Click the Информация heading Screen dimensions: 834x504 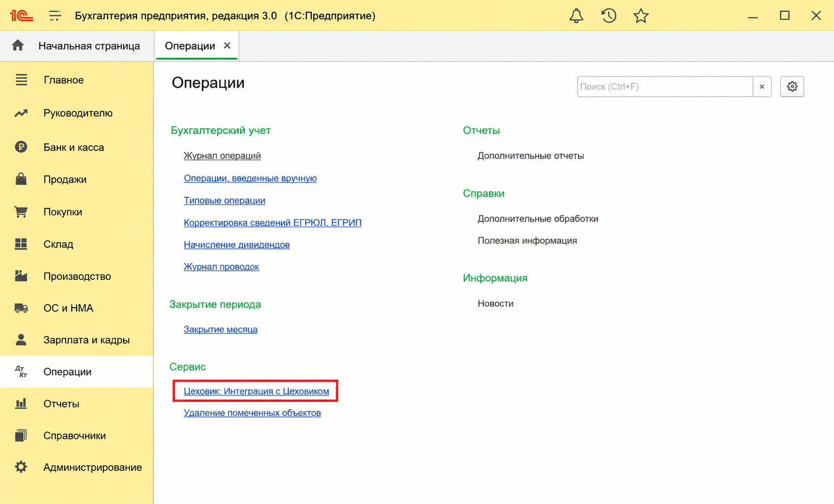[x=495, y=278]
